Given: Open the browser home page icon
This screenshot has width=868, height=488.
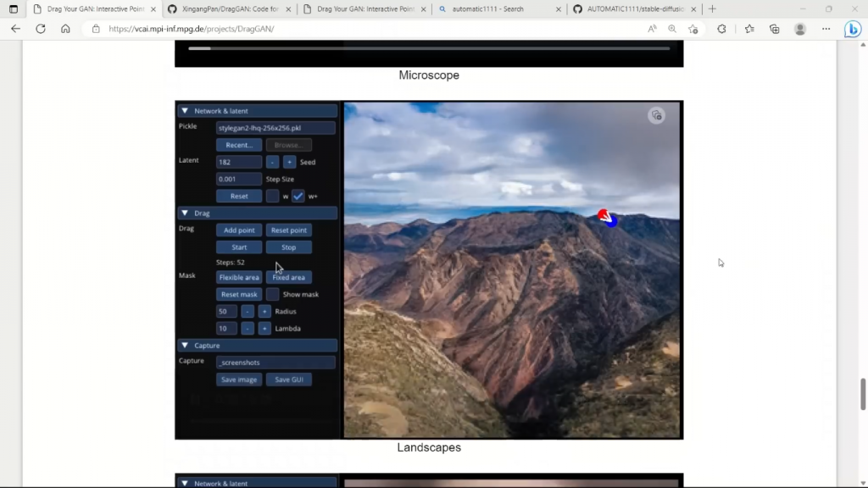Looking at the screenshot, I should (x=65, y=29).
